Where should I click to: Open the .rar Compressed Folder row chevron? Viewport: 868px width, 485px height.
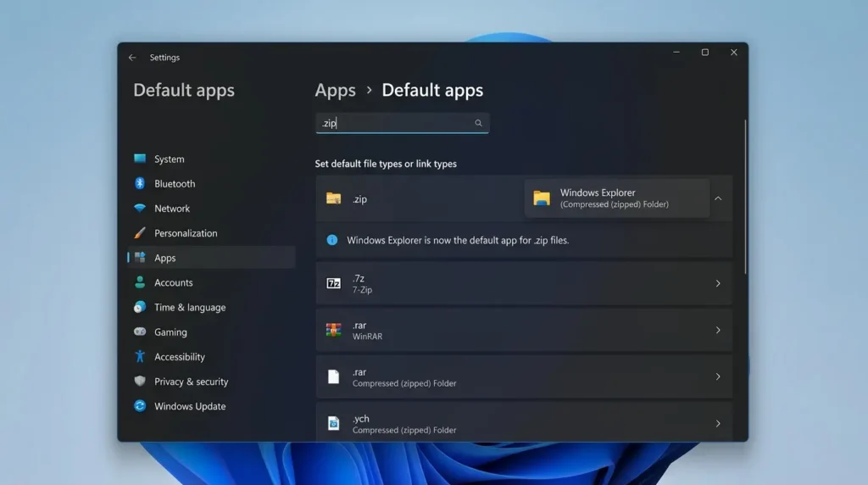point(718,376)
